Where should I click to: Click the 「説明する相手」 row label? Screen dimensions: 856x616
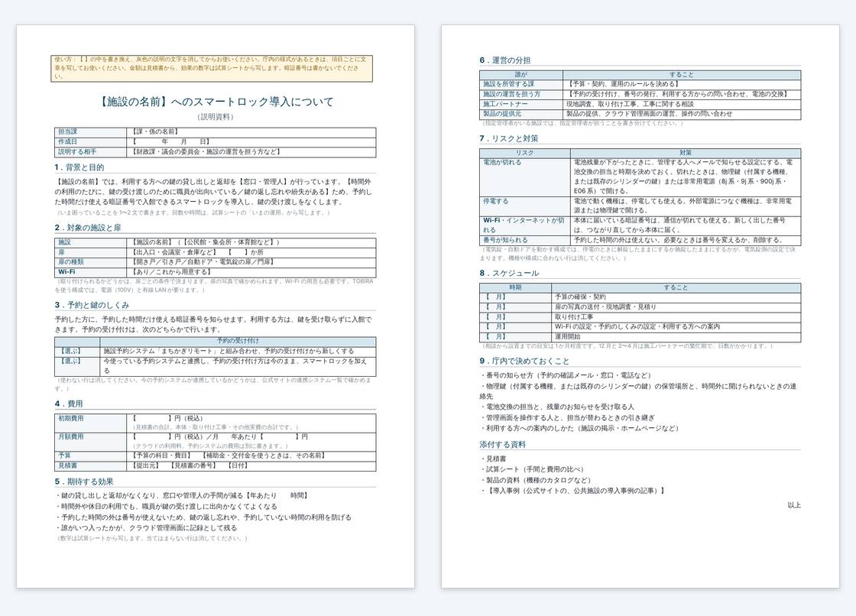[x=91, y=152]
